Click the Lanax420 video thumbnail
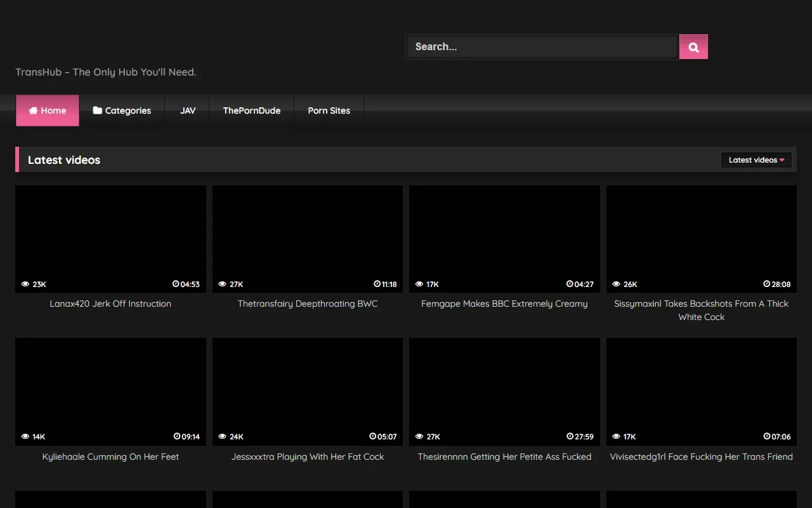This screenshot has width=812, height=508. pyautogui.click(x=110, y=239)
